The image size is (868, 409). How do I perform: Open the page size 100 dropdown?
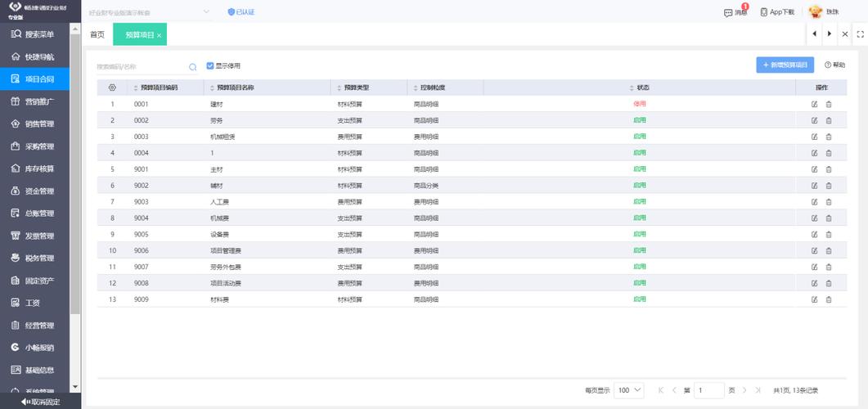tap(629, 390)
